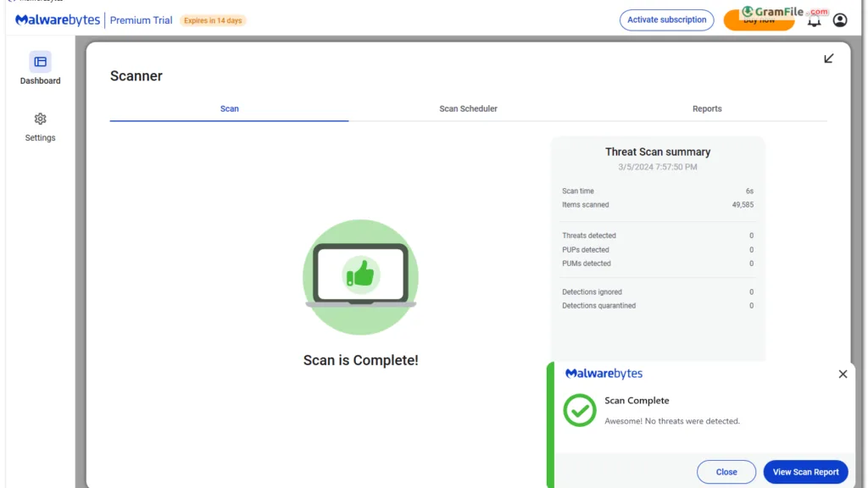Click Awesome! No threats were detected text
The image size is (868, 488).
point(672,421)
